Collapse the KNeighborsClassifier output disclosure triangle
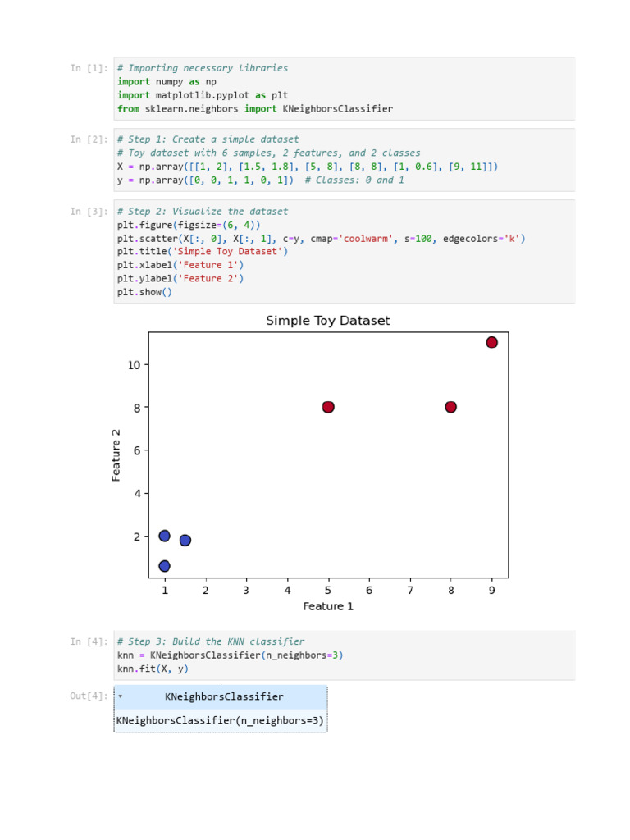Viewport: 630px width, 840px height. click(120, 696)
